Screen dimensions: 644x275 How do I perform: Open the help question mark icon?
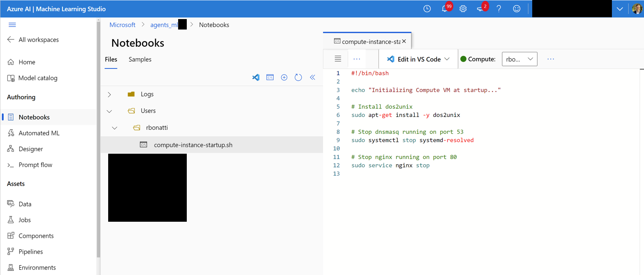(499, 9)
